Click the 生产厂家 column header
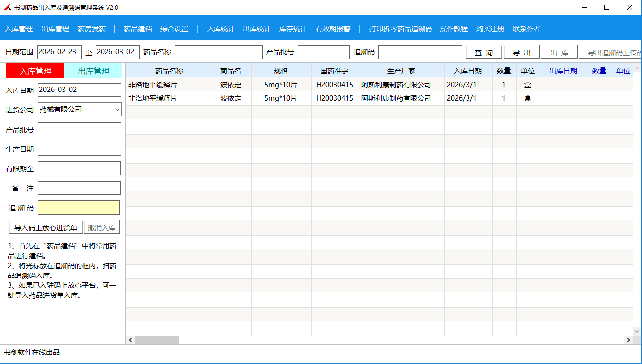 pos(401,71)
